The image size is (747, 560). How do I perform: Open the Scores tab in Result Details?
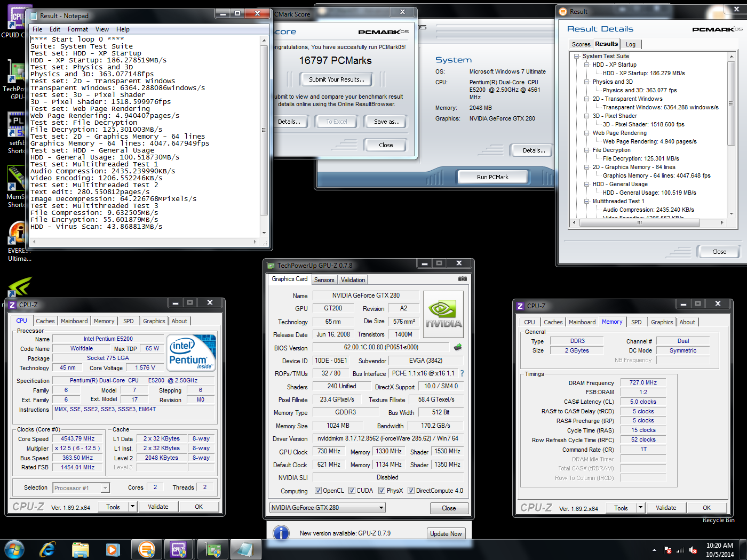(581, 45)
